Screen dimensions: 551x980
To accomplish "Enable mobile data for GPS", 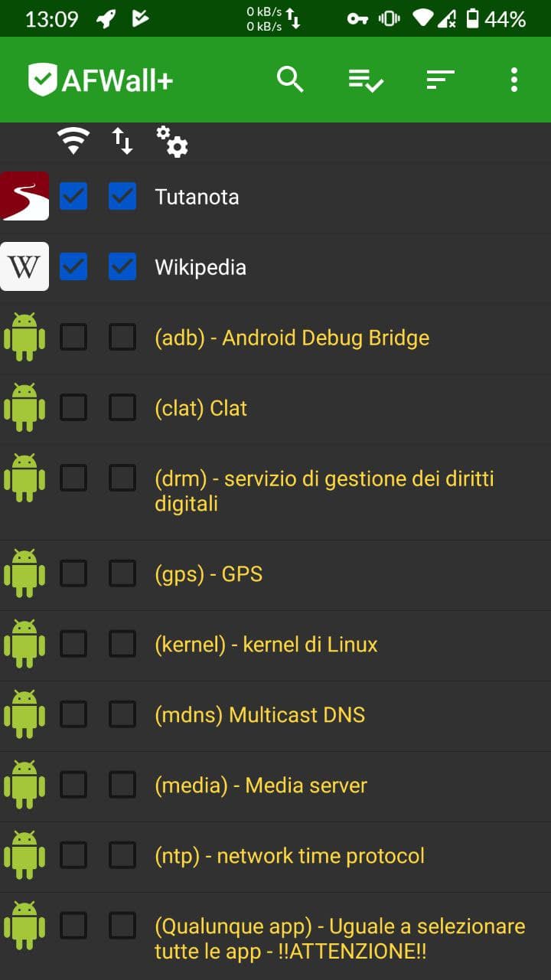I will point(122,573).
